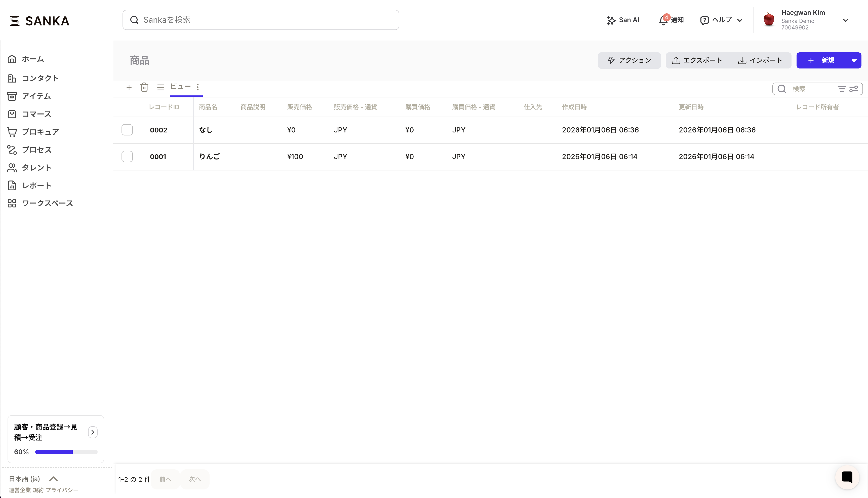Open the filter icon in table search
The width and height of the screenshot is (868, 498).
(842, 89)
